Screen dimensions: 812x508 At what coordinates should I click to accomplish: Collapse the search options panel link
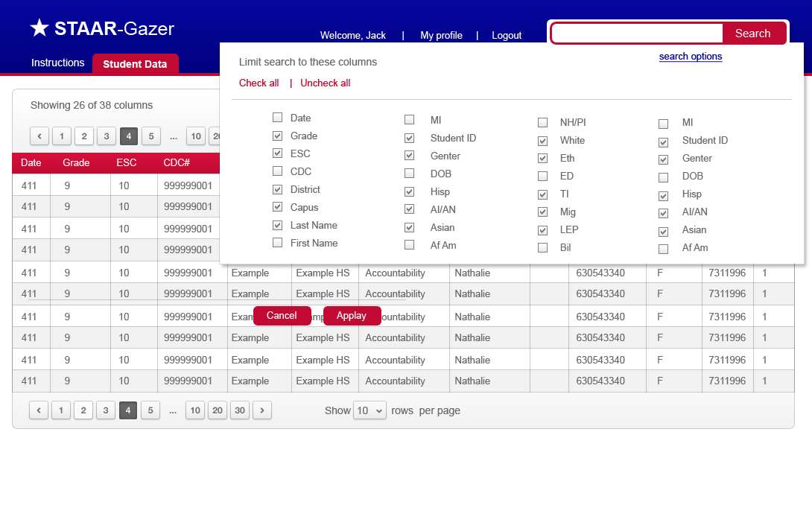[690, 57]
